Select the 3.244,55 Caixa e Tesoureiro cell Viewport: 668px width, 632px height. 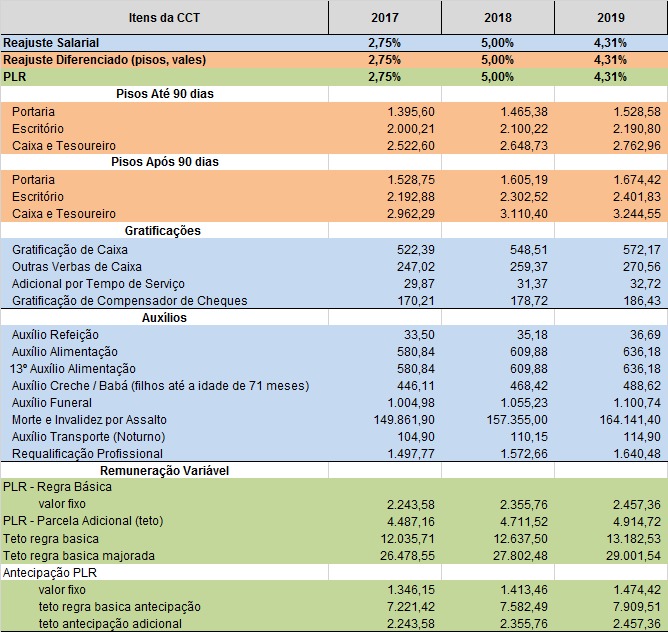632,214
